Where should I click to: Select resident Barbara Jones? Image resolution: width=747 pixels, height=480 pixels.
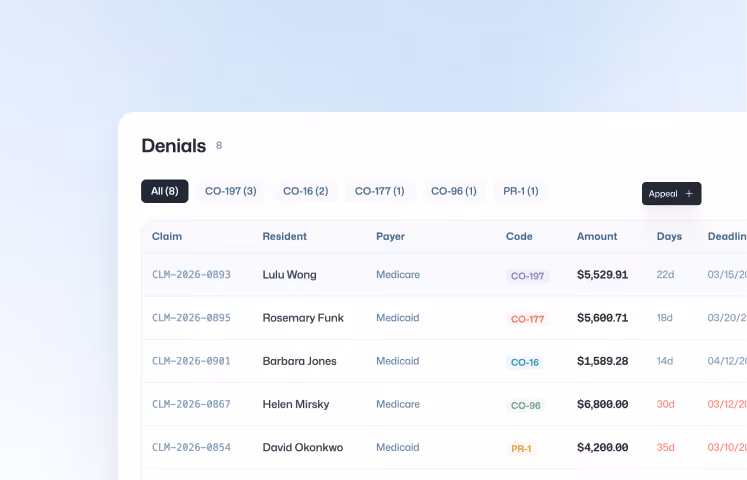coord(299,361)
